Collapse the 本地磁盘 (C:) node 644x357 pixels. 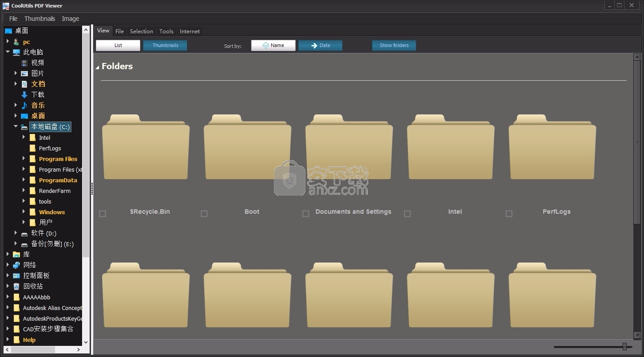[x=16, y=126]
